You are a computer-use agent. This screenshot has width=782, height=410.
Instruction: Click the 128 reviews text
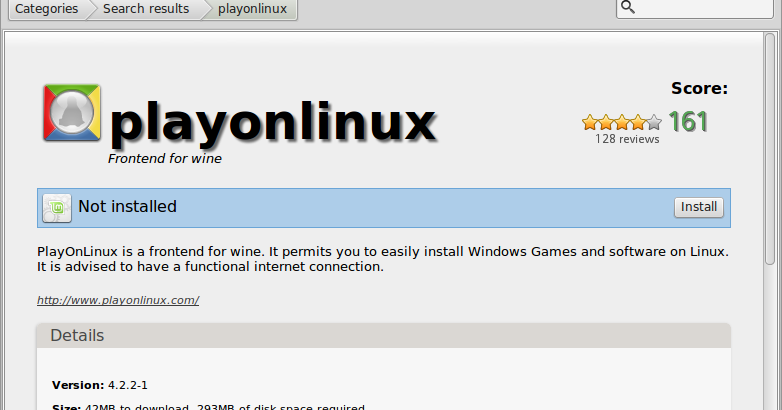click(x=627, y=139)
